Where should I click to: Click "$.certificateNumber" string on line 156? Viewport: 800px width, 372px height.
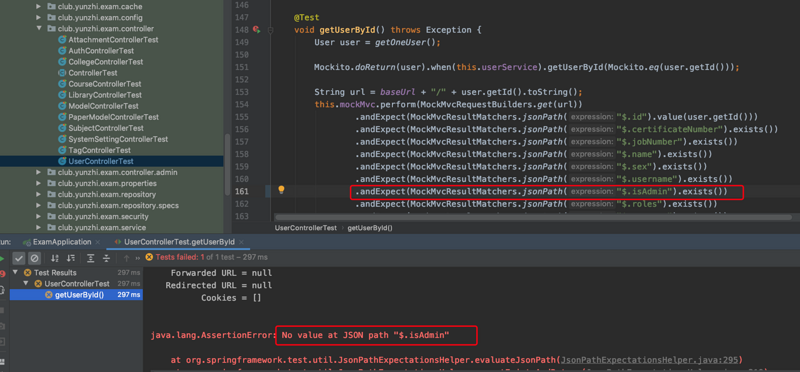pos(670,129)
